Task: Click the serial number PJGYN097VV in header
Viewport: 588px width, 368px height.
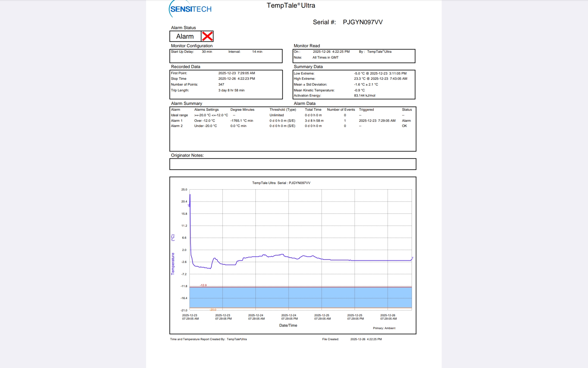Action: [x=363, y=22]
